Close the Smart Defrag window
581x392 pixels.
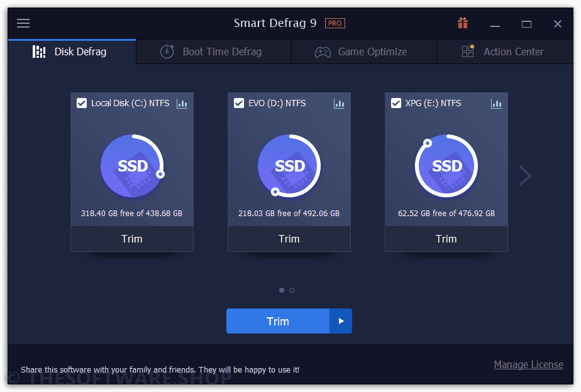[x=557, y=24]
